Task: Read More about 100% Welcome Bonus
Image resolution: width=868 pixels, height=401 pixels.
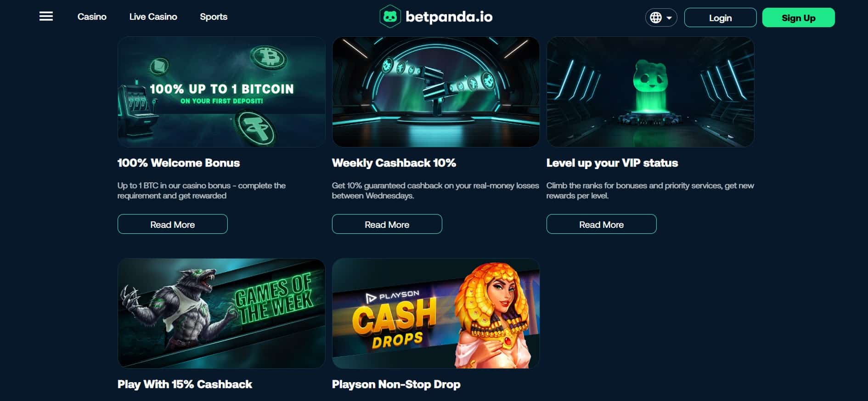Action: point(173,224)
